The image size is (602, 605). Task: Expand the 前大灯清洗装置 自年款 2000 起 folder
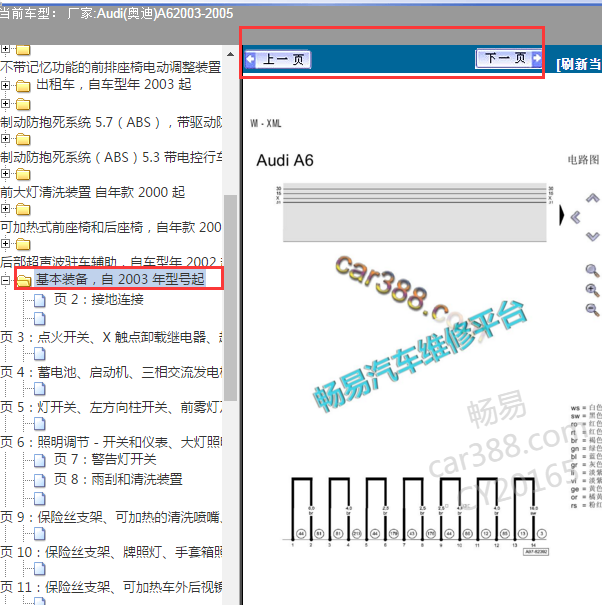click(x=5, y=173)
